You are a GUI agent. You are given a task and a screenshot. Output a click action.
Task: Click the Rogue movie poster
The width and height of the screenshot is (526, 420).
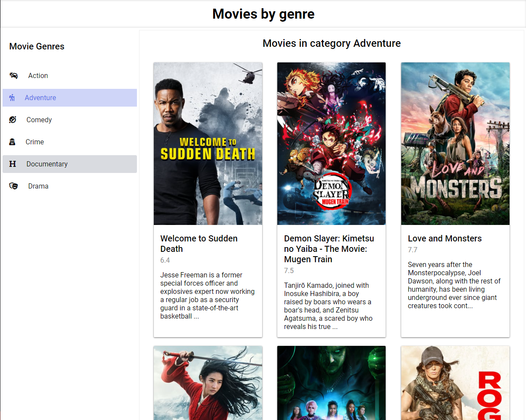point(455,383)
